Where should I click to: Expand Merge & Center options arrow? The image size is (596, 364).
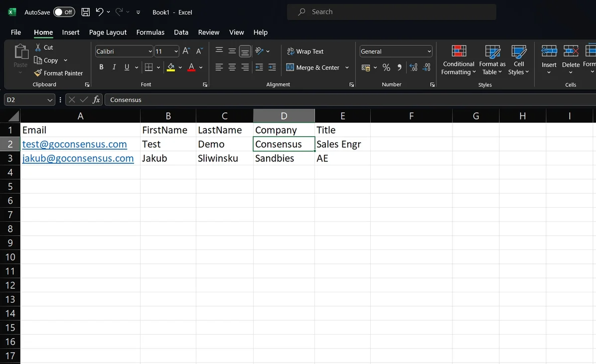tap(347, 68)
